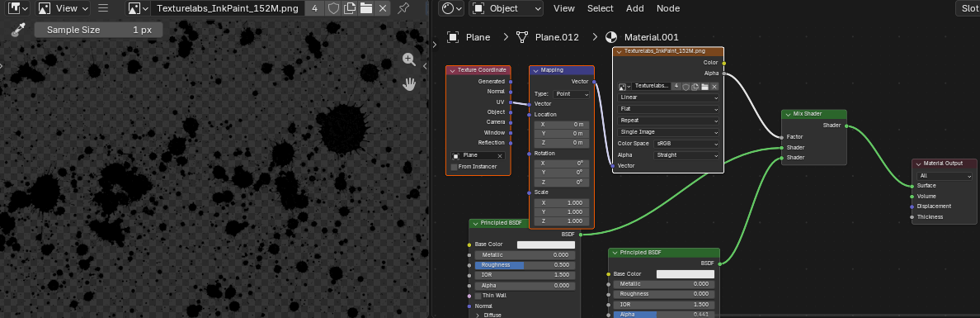This screenshot has width=980, height=318.
Task: Click right Principled BSDF Base Color swatch
Action: pyautogui.click(x=685, y=274)
